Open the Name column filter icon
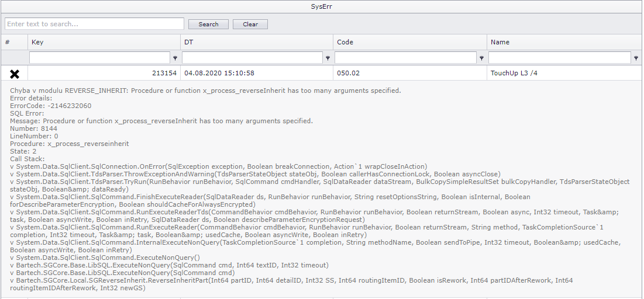 point(636,58)
